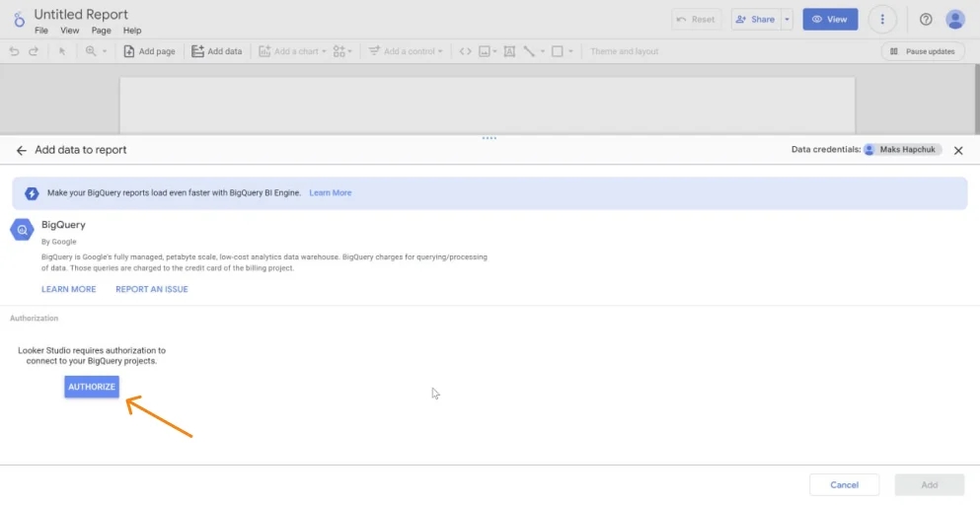The width and height of the screenshot is (980, 508).
Task: Click the BigQuery connector hexagon icon
Action: pyautogui.click(x=22, y=230)
